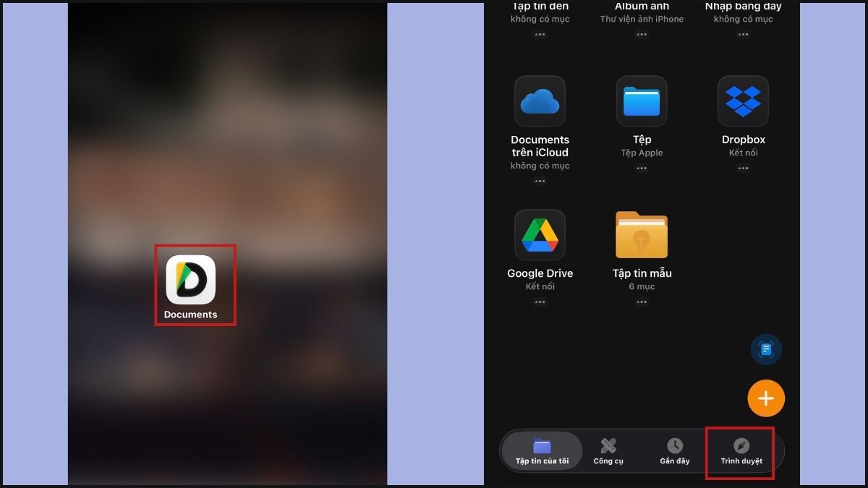The height and width of the screenshot is (488, 868).
Task: Open more options under Album ảnh
Action: (642, 35)
